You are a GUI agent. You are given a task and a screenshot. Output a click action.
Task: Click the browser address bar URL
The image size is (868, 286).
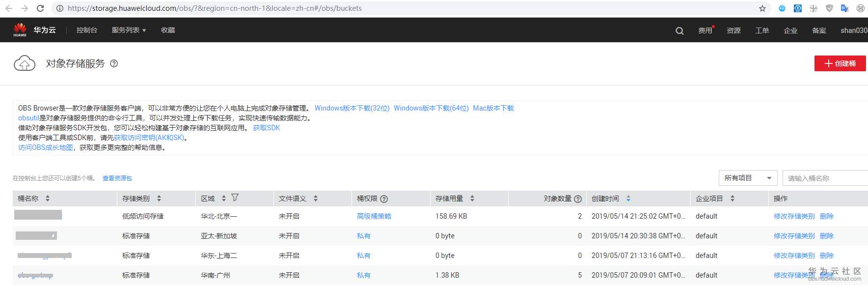pyautogui.click(x=215, y=8)
